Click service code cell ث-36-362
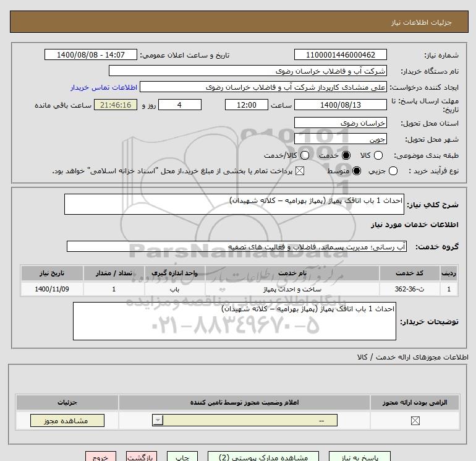Image resolution: width=476 pixels, height=461 pixels. pyautogui.click(x=409, y=289)
